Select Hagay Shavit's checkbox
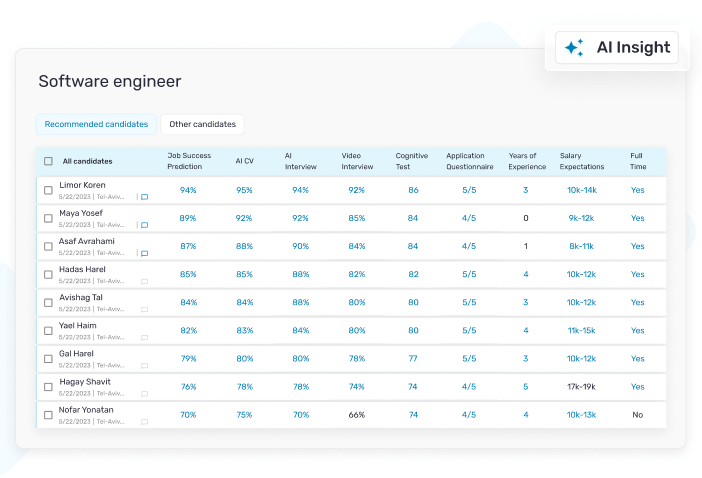 pos(48,387)
